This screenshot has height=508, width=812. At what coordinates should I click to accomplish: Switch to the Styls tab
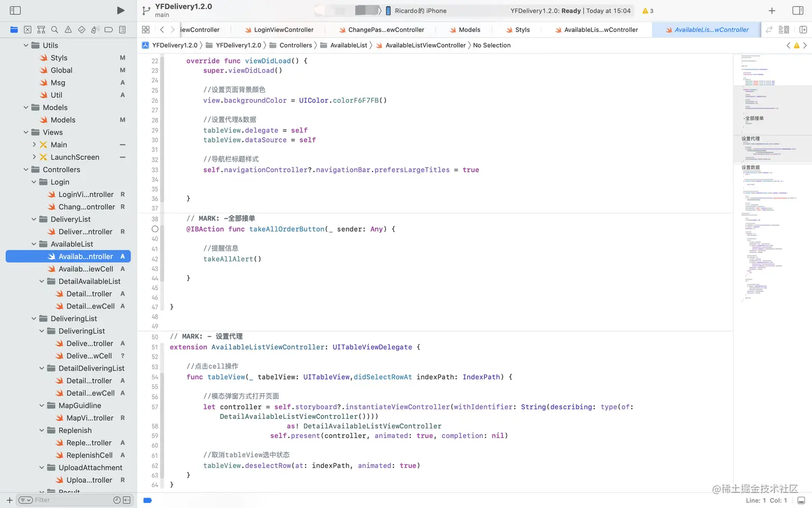[x=518, y=30]
